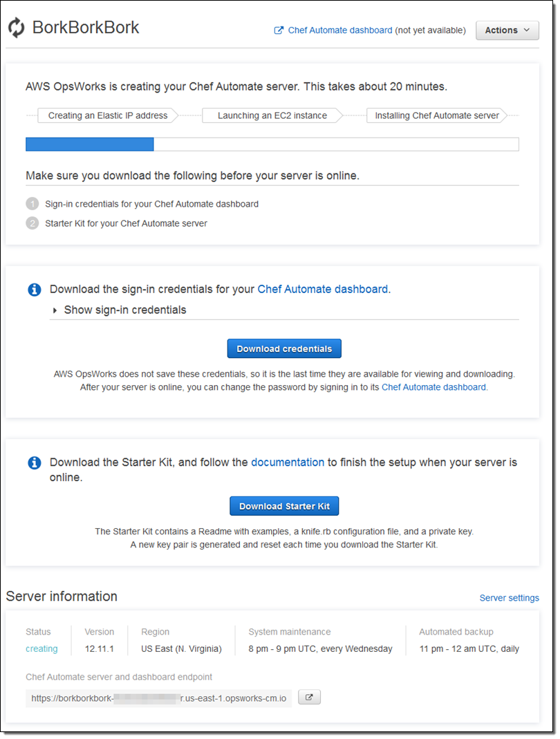Click the info icon beside sign-in credentials

[34, 290]
